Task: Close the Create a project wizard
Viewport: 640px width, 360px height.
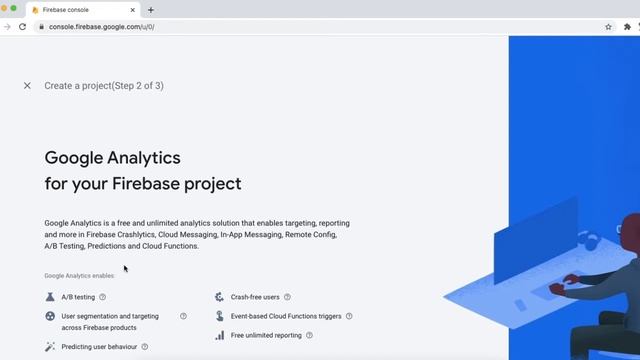Action: (x=27, y=86)
